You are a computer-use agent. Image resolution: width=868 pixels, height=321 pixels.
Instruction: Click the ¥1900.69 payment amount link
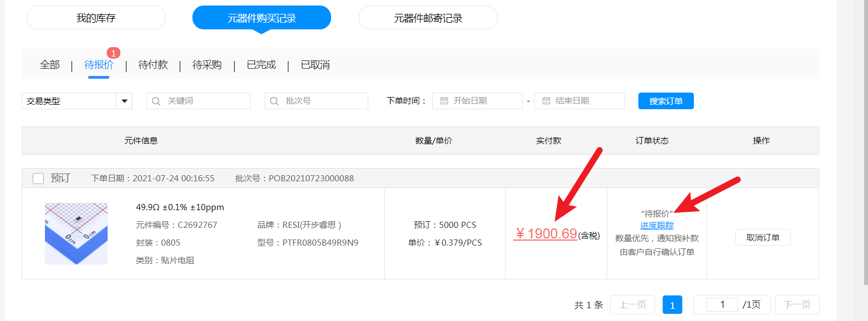(x=546, y=234)
